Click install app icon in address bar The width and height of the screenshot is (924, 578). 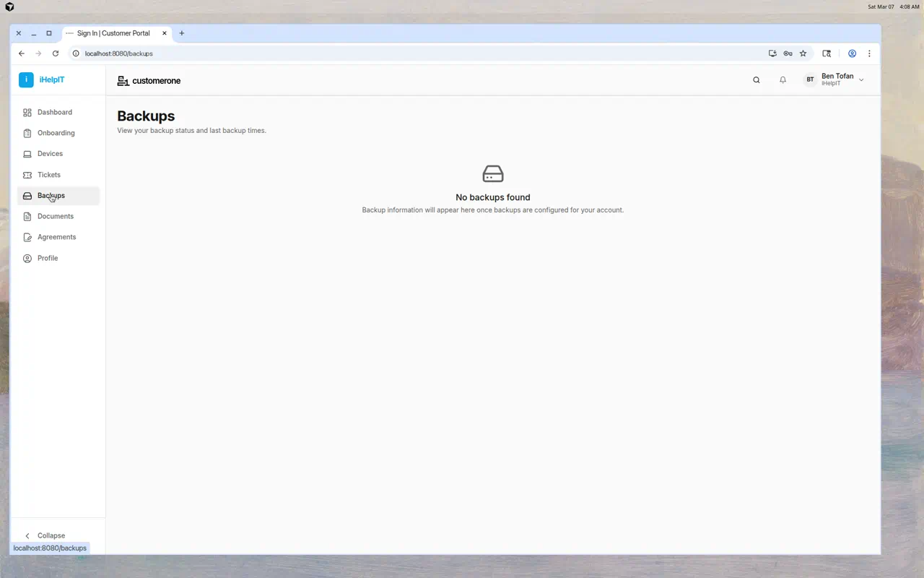coord(772,53)
